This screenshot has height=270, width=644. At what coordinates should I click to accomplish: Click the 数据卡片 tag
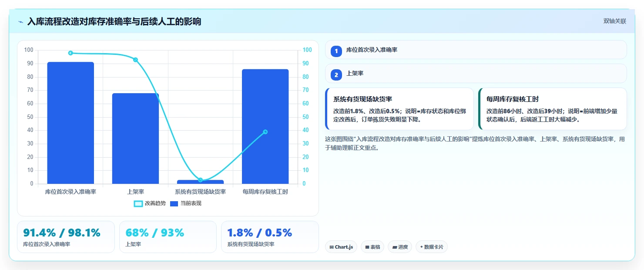(432, 247)
